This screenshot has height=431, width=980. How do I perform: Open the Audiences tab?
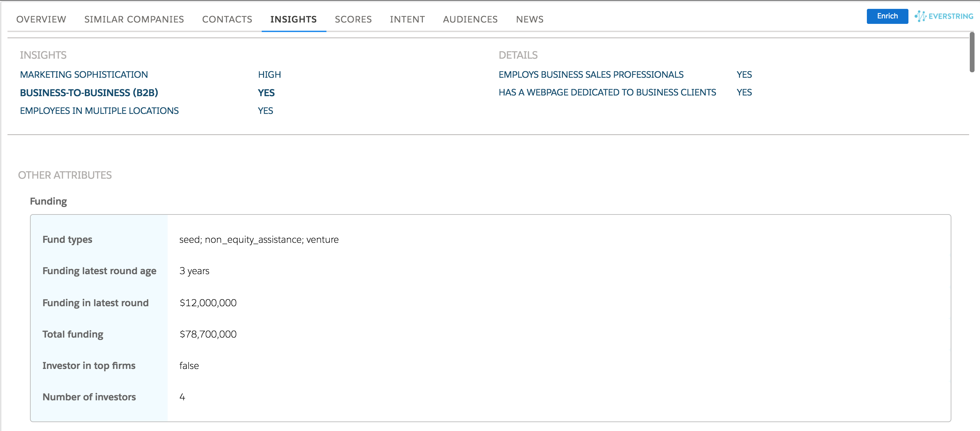point(470,19)
